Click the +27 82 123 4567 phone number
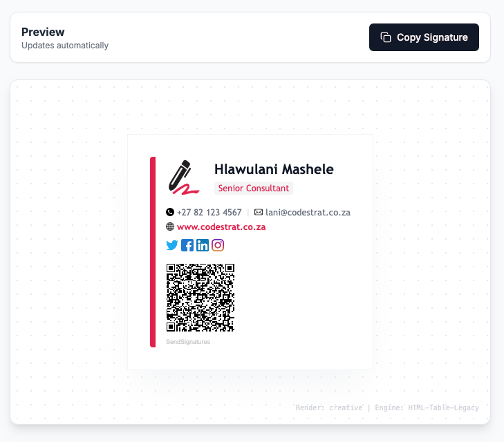This screenshot has width=504, height=442. 209,212
